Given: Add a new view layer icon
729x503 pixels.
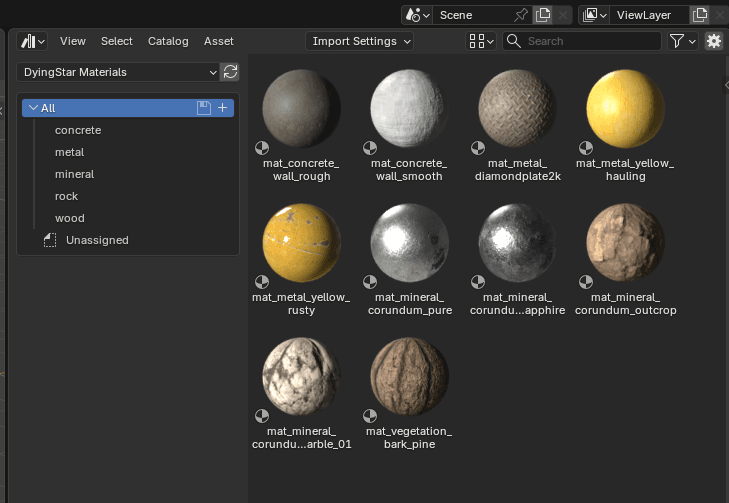Looking at the screenshot, I should (x=700, y=15).
